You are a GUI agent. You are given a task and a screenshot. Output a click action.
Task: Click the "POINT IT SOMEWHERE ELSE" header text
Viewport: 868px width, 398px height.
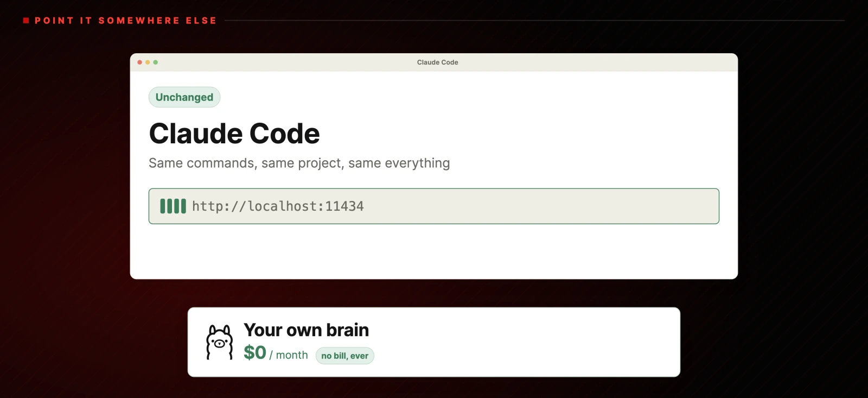click(125, 21)
